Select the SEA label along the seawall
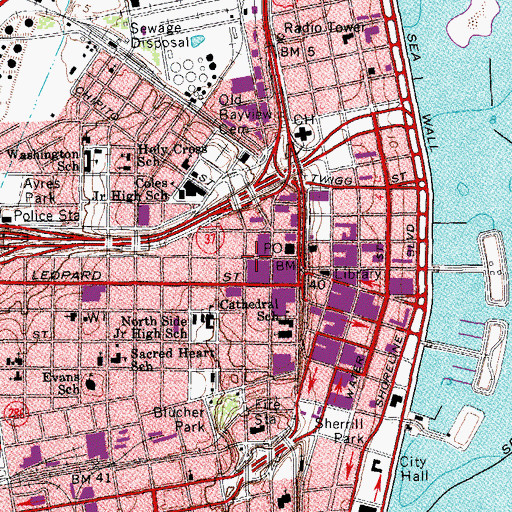Viewport: 512px width, 512px height. (414, 47)
